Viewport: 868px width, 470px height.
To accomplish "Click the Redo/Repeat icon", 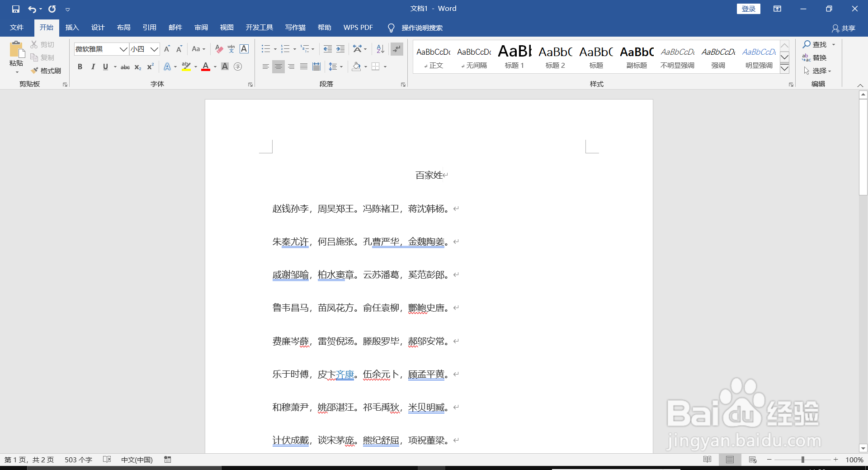I will point(52,9).
